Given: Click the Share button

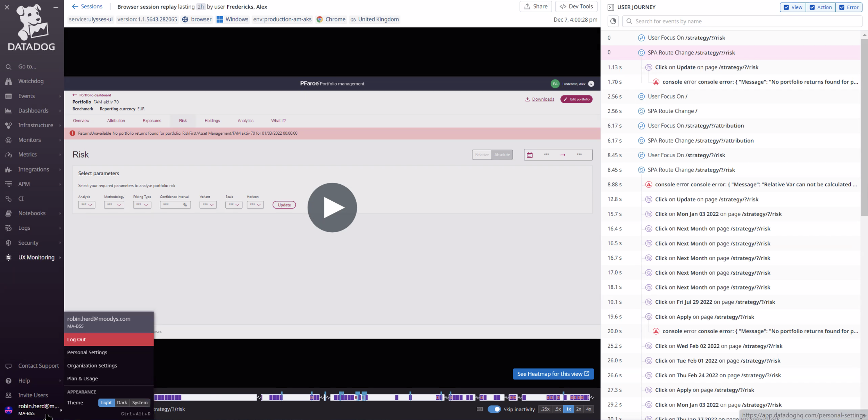Looking at the screenshot, I should click(535, 7).
